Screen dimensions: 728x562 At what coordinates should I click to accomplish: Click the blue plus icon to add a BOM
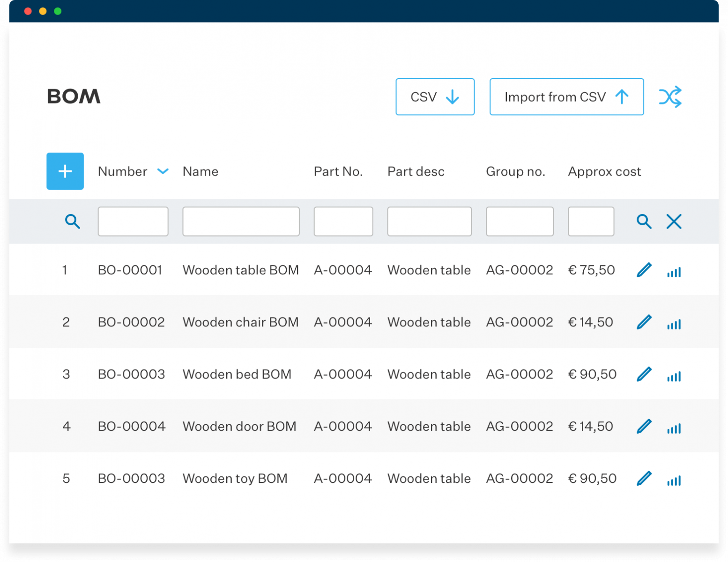pyautogui.click(x=65, y=171)
